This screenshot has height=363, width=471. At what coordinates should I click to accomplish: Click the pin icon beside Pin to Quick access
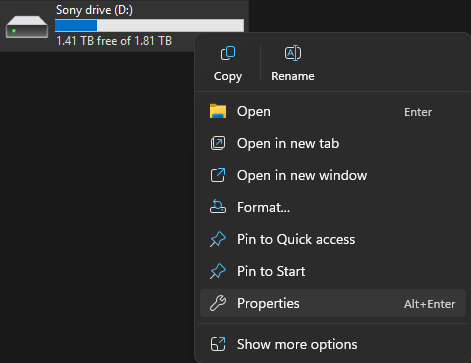[218, 239]
